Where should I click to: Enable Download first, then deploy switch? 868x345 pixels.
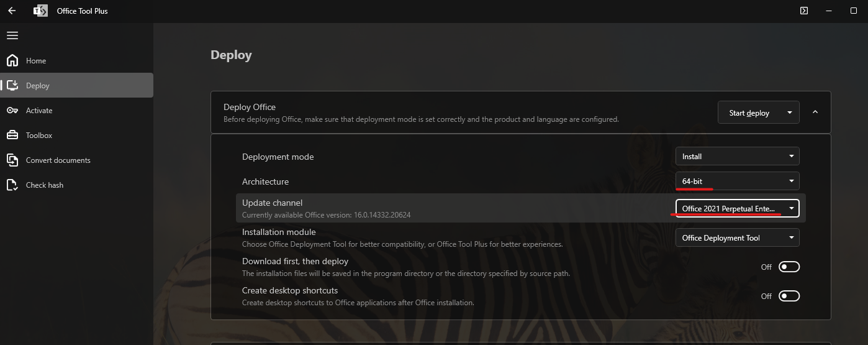tap(789, 267)
